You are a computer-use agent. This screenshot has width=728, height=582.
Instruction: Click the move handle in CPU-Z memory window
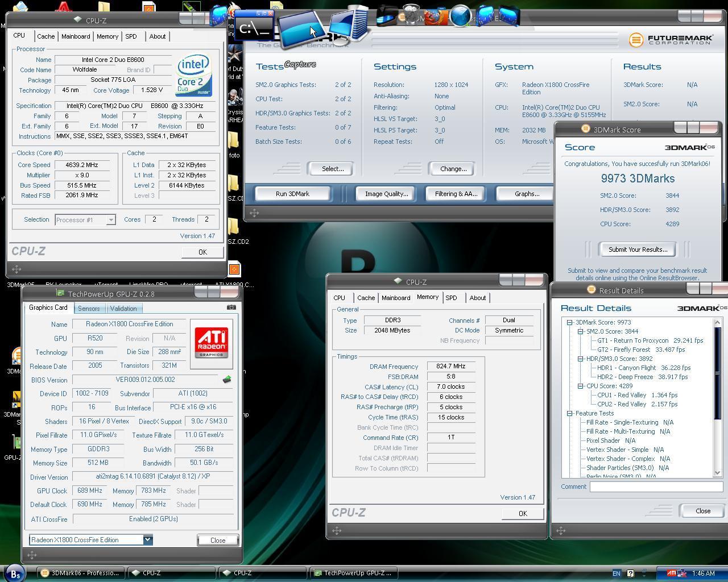pos(336,530)
